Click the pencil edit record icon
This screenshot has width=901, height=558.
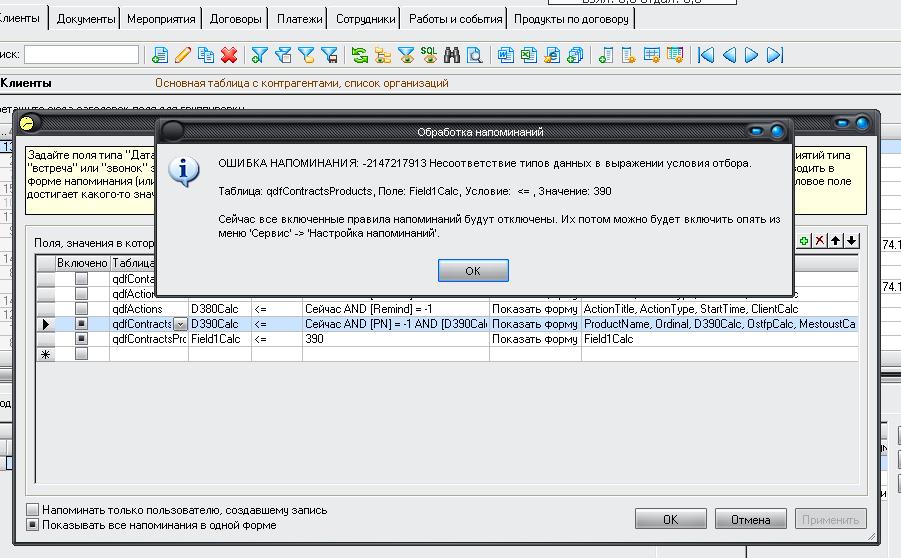pyautogui.click(x=183, y=55)
